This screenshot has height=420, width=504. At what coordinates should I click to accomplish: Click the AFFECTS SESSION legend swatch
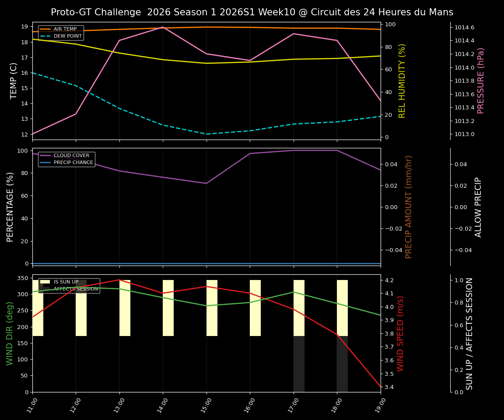44,288
